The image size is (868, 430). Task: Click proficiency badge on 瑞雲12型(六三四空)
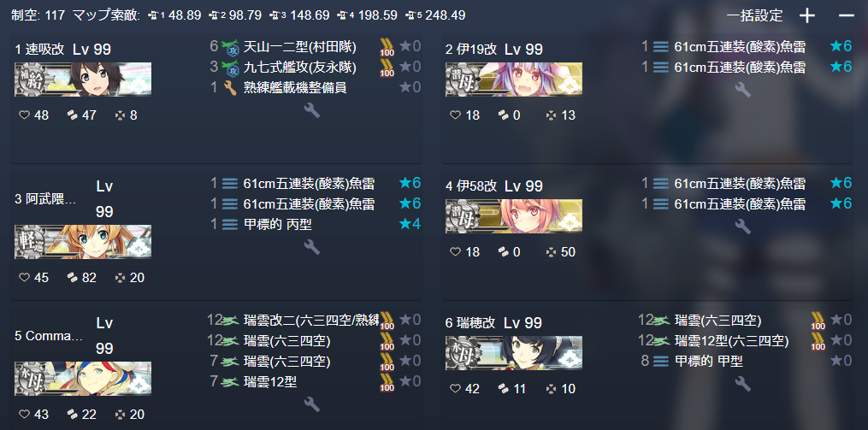[818, 341]
